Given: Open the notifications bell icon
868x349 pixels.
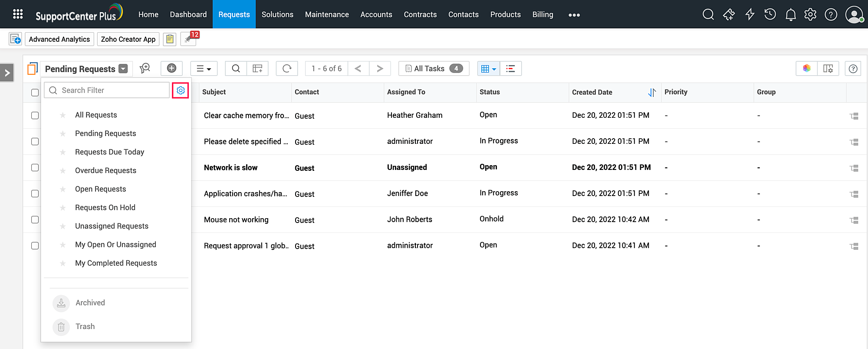Looking at the screenshot, I should click(x=790, y=15).
